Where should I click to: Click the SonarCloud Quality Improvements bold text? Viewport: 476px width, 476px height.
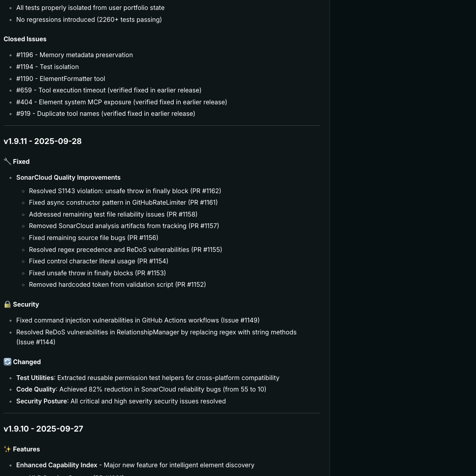pyautogui.click(x=68, y=177)
